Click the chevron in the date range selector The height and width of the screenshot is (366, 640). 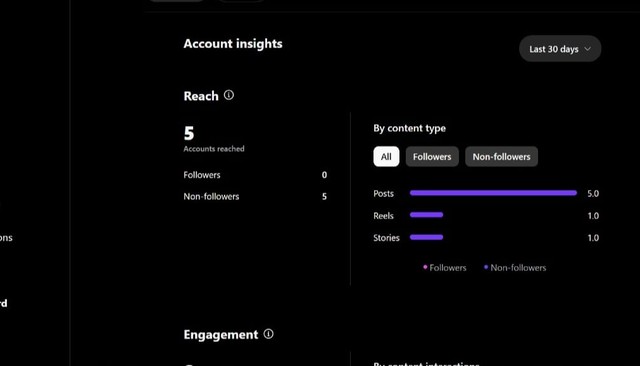click(588, 49)
